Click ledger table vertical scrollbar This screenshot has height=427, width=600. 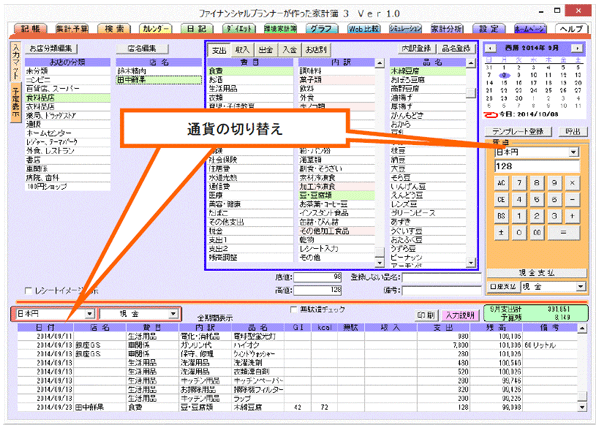(x=582, y=367)
